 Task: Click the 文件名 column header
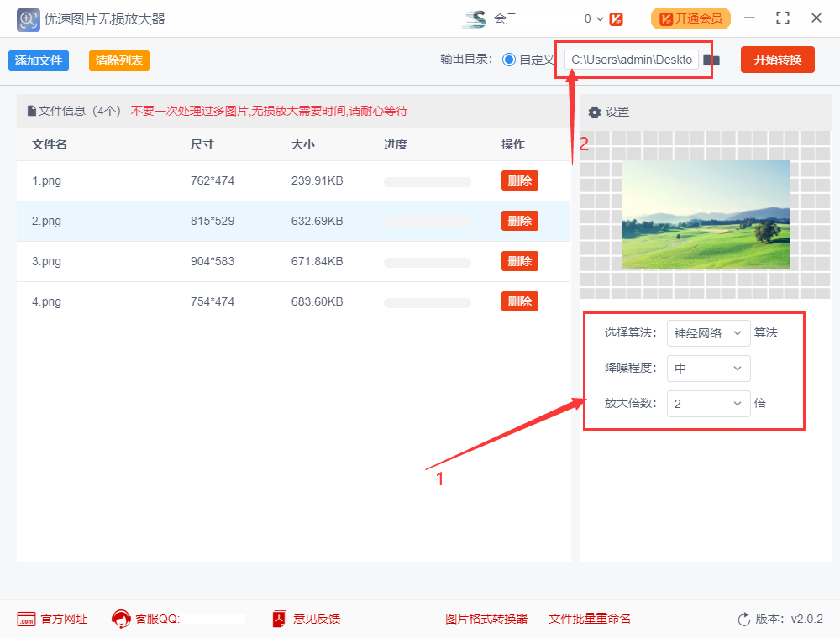(x=50, y=144)
